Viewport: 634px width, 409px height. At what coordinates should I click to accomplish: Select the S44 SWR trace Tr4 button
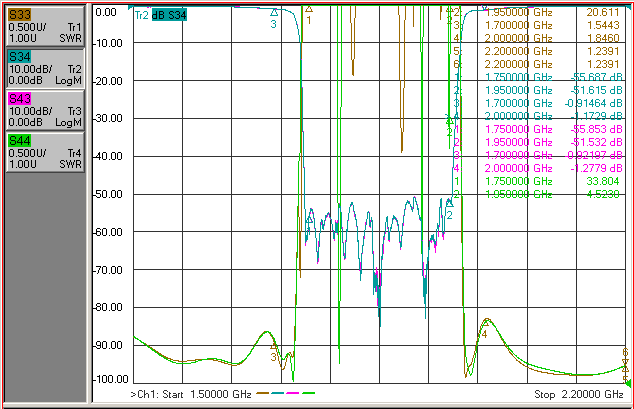click(45, 152)
